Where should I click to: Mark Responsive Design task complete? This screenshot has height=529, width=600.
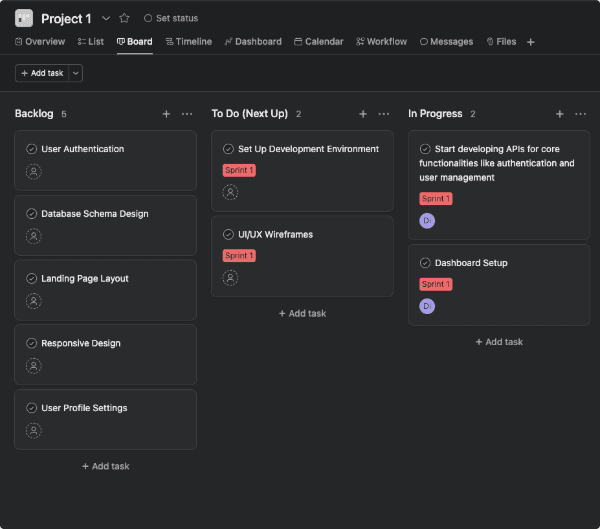tap(31, 343)
